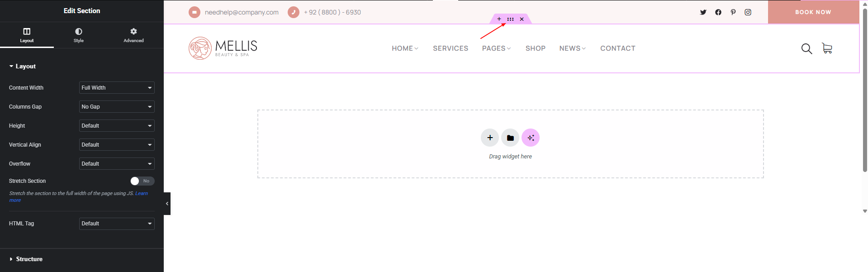This screenshot has height=272, width=868.
Task: Open the PAGES menu item
Action: pyautogui.click(x=496, y=48)
